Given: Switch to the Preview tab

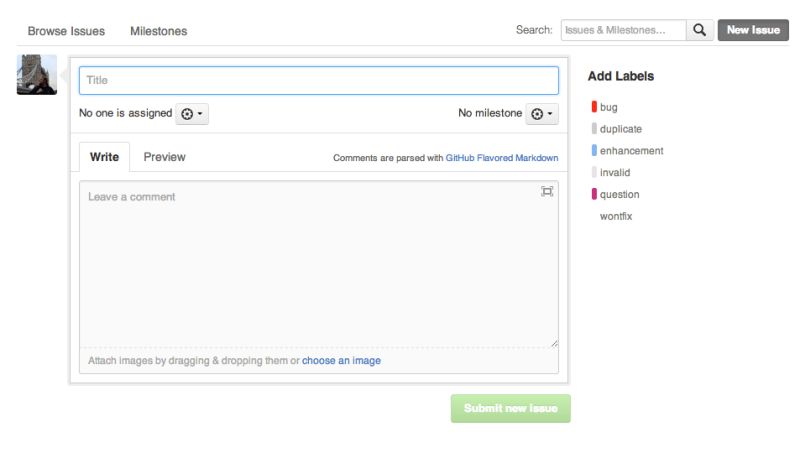Looking at the screenshot, I should 164,157.
